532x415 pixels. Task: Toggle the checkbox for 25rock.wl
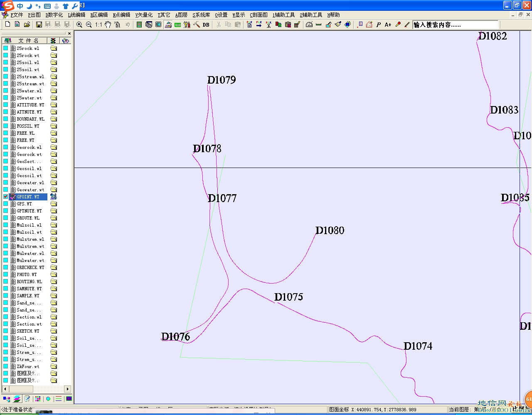pos(5,48)
